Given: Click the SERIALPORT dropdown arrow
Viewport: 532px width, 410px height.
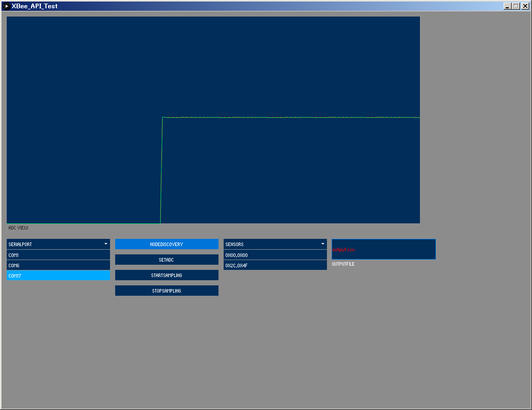Looking at the screenshot, I should [105, 244].
